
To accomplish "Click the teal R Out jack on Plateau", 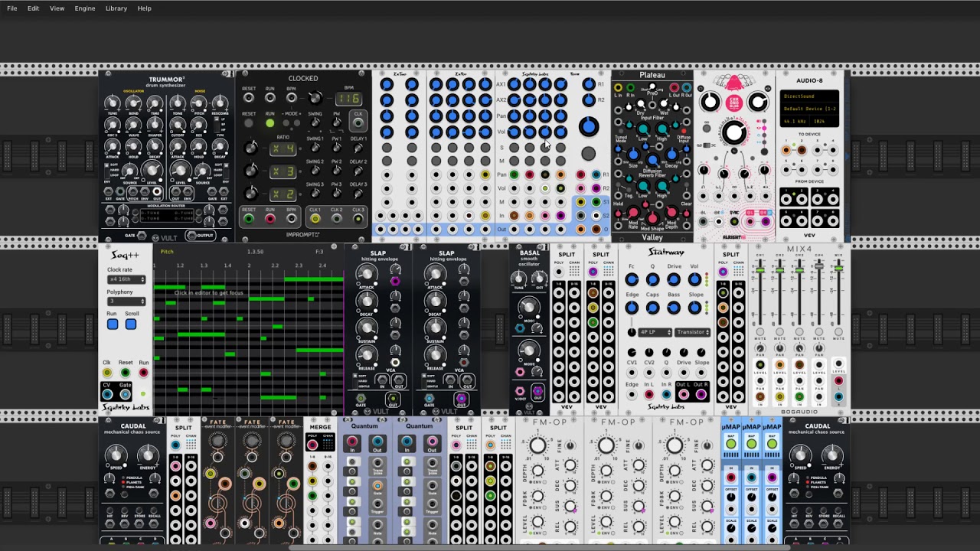I will (685, 87).
